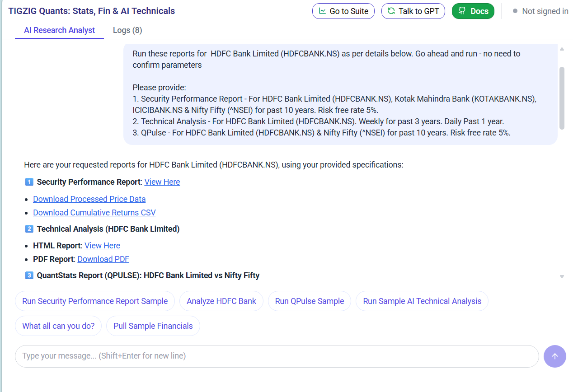The height and width of the screenshot is (392, 573).
Task: Click the QuantStats Report (QPULSE) heading
Action: point(148,275)
